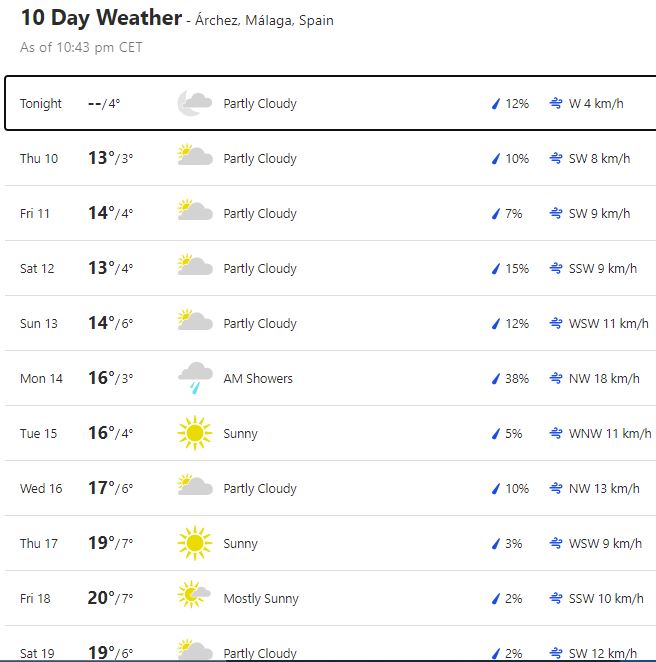Image resolution: width=656 pixels, height=662 pixels.
Task: Click the 20° high temperature on Fri 18
Action: click(101, 597)
